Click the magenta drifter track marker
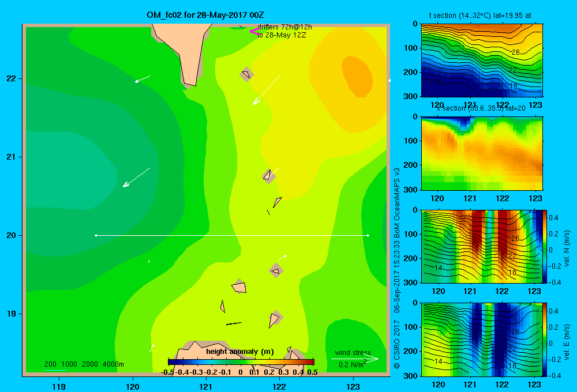 (x=255, y=31)
